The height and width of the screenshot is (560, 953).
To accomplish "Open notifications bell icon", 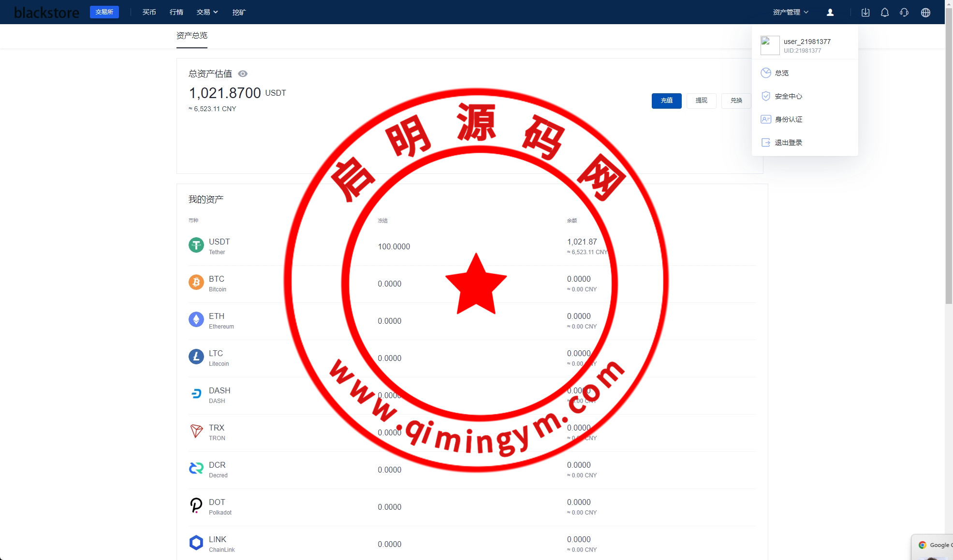I will click(x=884, y=13).
